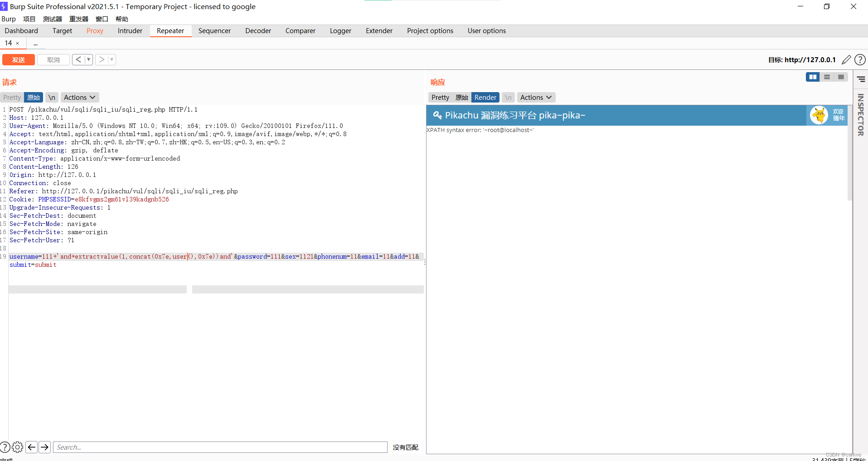The height and width of the screenshot is (461, 868).
Task: Select top-bottom split layout icon
Action: 827,77
